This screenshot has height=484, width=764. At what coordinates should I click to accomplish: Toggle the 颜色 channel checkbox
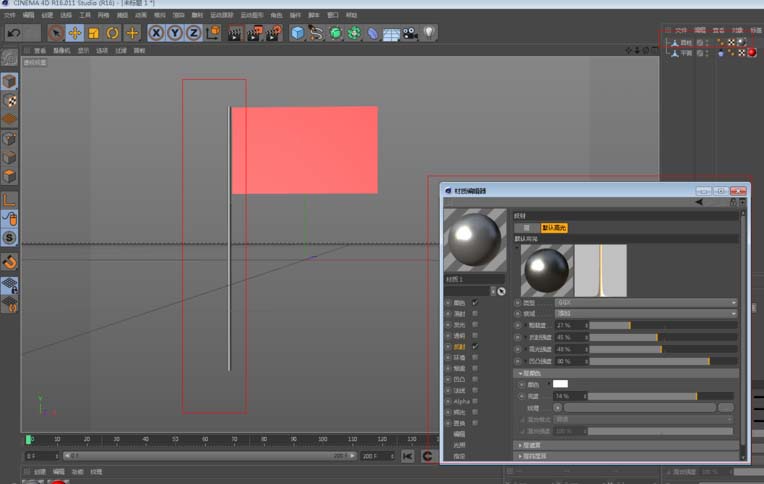point(475,302)
